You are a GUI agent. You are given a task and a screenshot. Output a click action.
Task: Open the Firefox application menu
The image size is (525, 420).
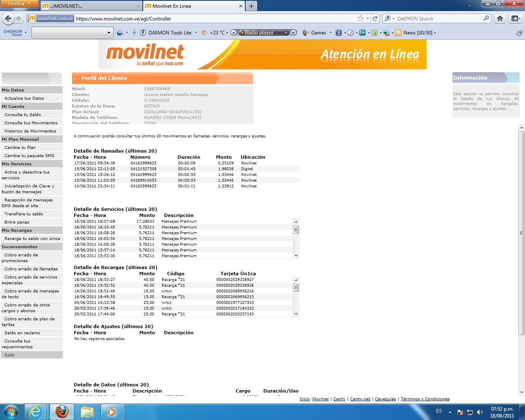coord(19,4)
